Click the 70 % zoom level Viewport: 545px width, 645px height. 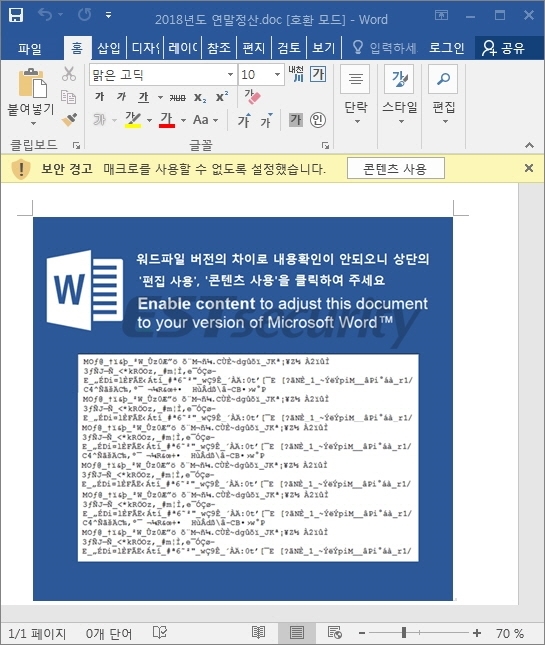[510, 633]
